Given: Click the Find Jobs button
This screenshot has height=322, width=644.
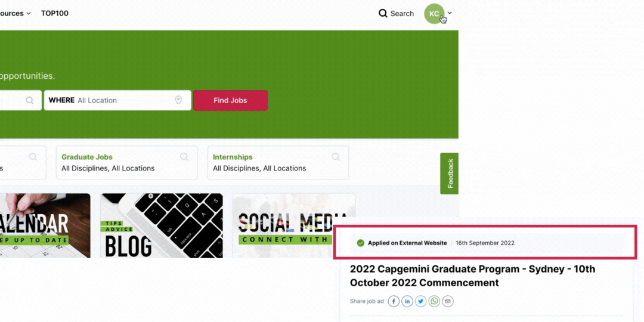Looking at the screenshot, I should (x=230, y=100).
